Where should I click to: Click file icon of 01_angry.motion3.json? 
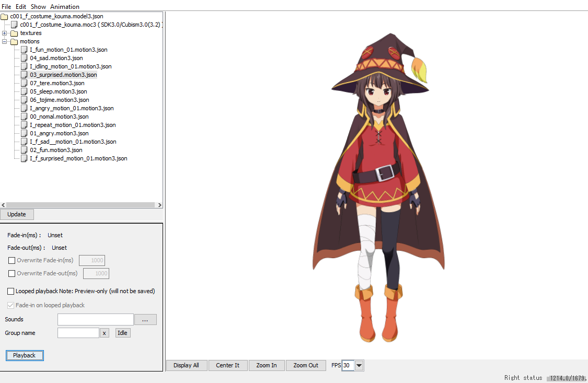[x=25, y=133]
